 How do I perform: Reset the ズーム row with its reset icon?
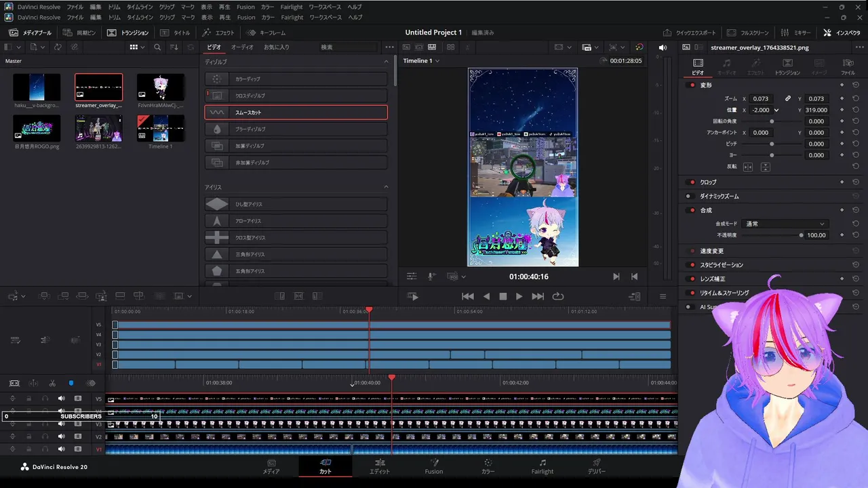point(856,98)
